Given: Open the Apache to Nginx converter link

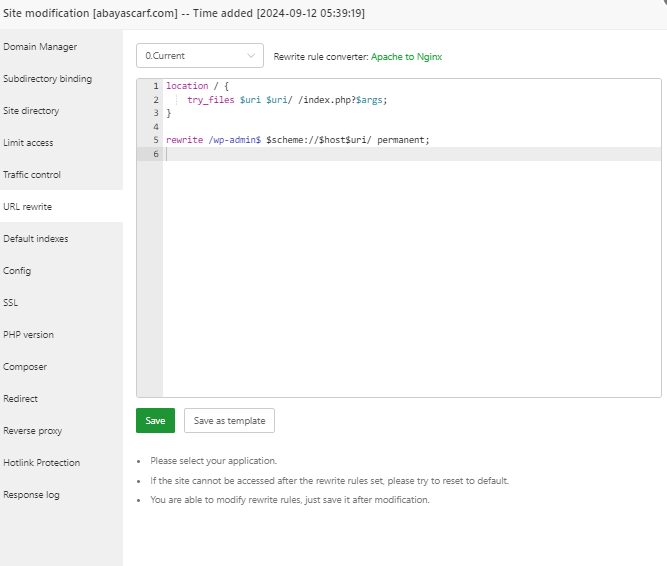Looking at the screenshot, I should [406, 57].
